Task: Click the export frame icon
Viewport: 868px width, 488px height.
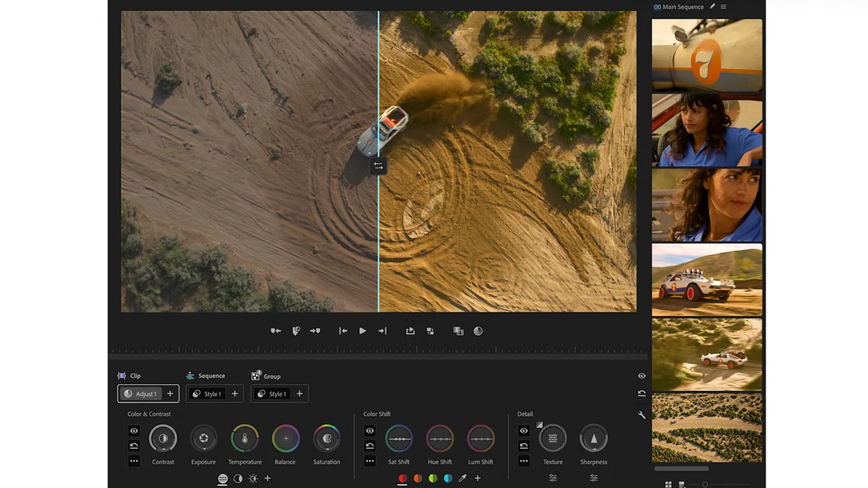Action: [x=410, y=331]
